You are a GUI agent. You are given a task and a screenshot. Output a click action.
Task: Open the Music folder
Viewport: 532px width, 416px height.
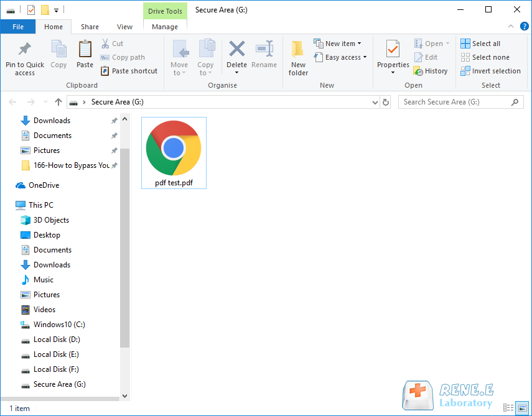pyautogui.click(x=37, y=280)
